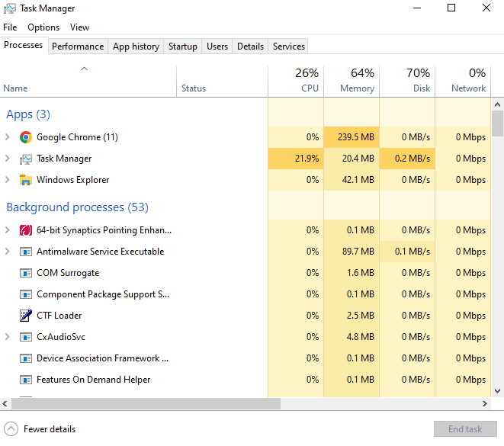Switch to the Performance tab

point(78,47)
